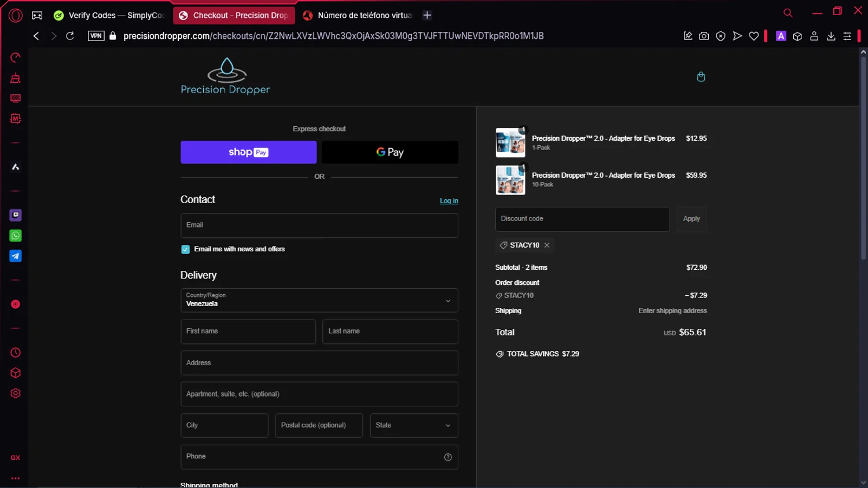Focus the Address field
The image size is (868, 488).
[x=319, y=363]
